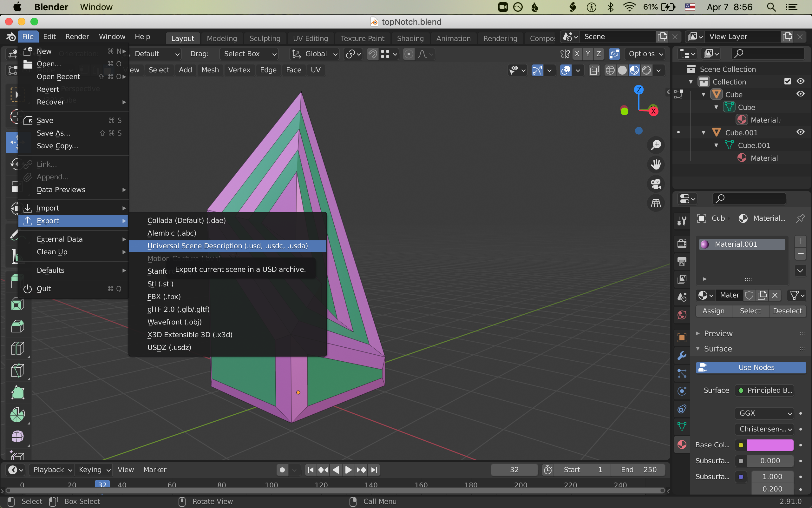The width and height of the screenshot is (812, 508).
Task: Toggle camera view icon in viewport
Action: pos(656,184)
